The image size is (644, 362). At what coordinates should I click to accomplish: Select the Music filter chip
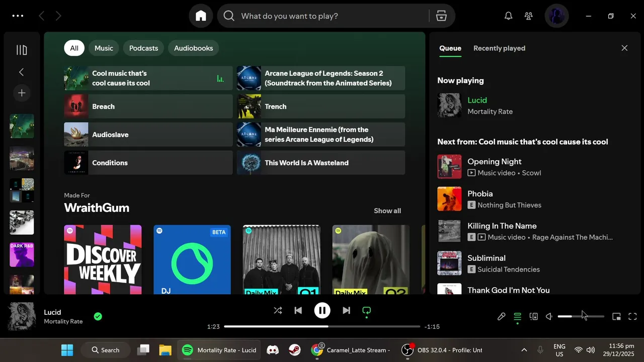click(x=104, y=48)
